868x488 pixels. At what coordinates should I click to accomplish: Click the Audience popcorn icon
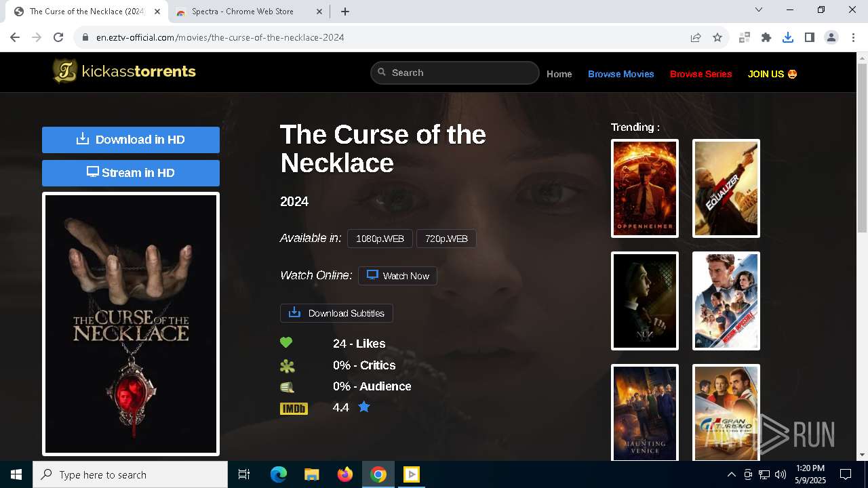point(288,387)
